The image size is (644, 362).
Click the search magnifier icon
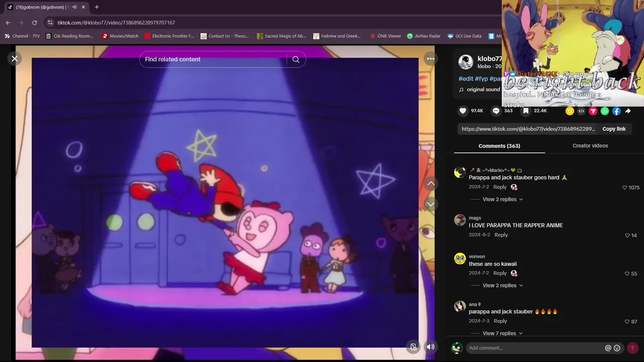coord(296,59)
